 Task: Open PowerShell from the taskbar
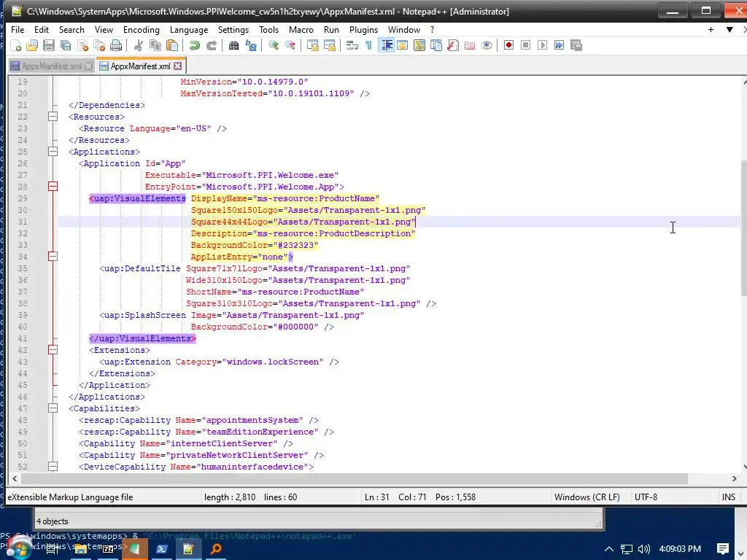point(161,549)
